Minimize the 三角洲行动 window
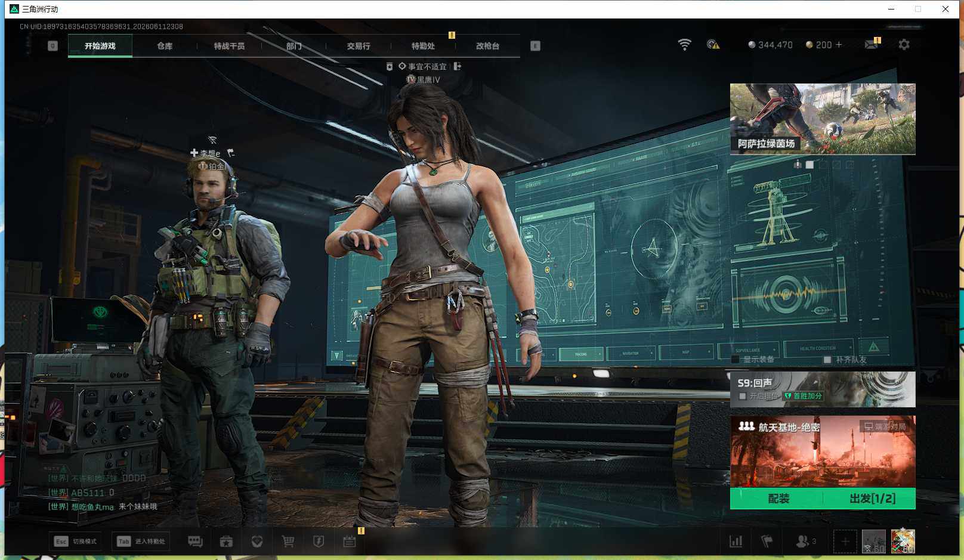The height and width of the screenshot is (560, 964). pos(891,9)
